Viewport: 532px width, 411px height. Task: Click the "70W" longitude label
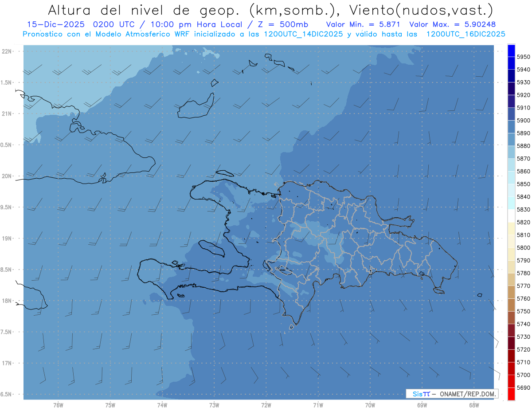(370, 405)
